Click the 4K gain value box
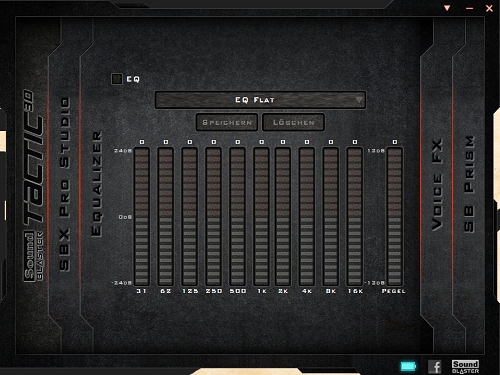The height and width of the screenshot is (375, 500). tap(307, 142)
